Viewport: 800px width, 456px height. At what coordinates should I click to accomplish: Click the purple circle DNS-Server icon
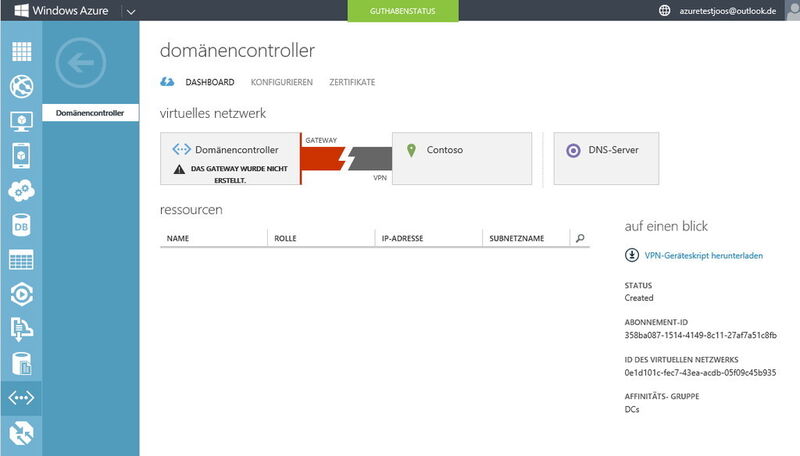pos(573,150)
